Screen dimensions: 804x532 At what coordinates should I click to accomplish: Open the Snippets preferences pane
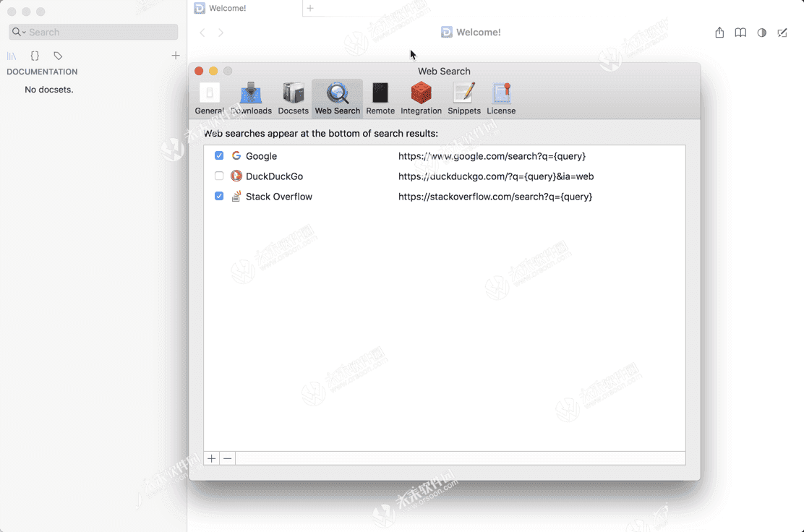point(464,98)
